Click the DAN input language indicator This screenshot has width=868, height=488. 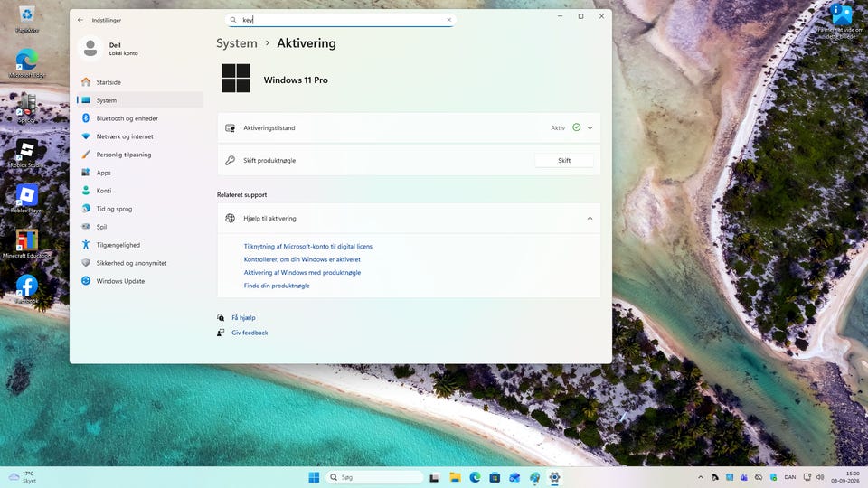click(790, 477)
